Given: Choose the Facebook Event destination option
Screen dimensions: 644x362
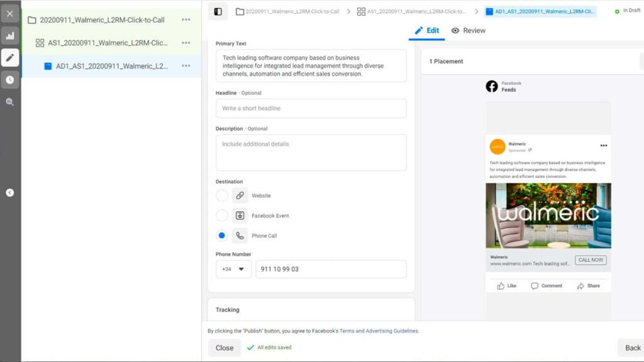Looking at the screenshot, I should coord(222,216).
